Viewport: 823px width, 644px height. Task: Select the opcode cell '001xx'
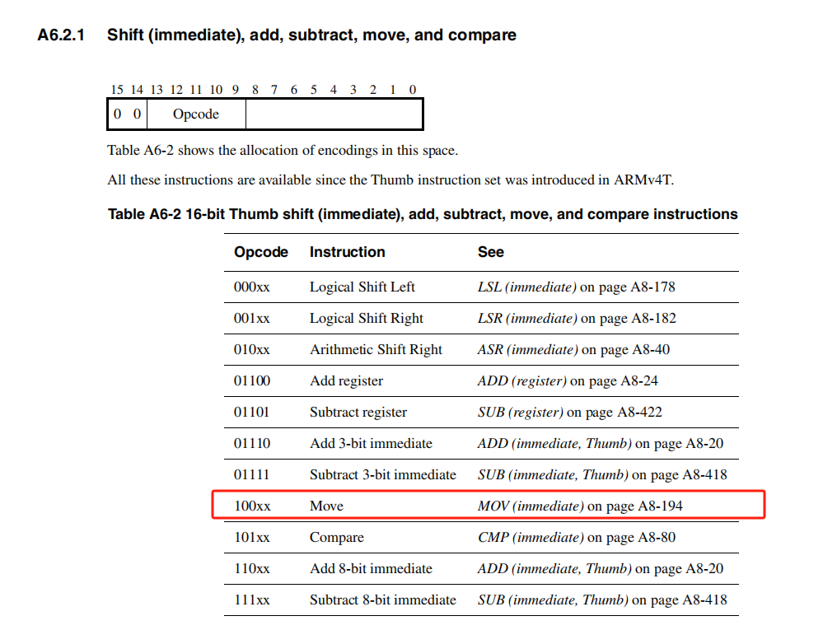click(x=251, y=319)
